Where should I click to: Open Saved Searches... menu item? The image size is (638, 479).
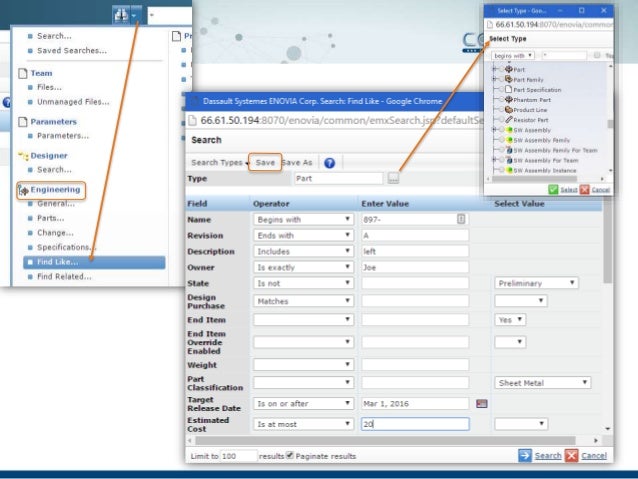coord(72,50)
